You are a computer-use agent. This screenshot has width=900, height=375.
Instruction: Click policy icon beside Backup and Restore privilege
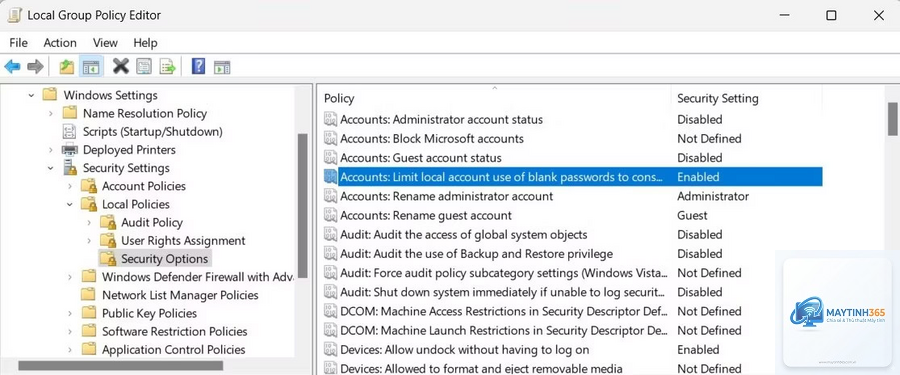(330, 253)
